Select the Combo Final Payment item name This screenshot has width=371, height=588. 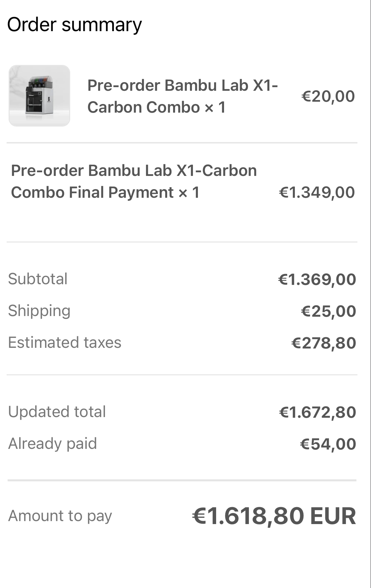(x=134, y=181)
